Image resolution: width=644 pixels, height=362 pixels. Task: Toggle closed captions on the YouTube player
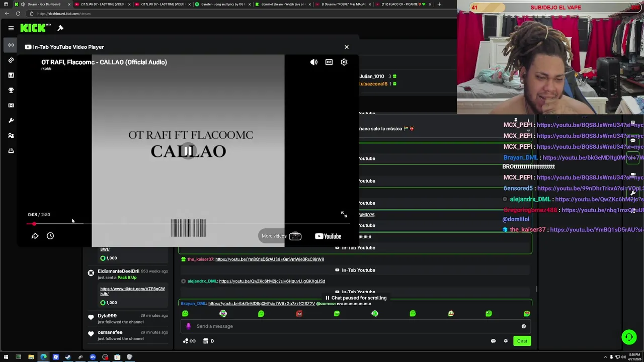coord(329,62)
